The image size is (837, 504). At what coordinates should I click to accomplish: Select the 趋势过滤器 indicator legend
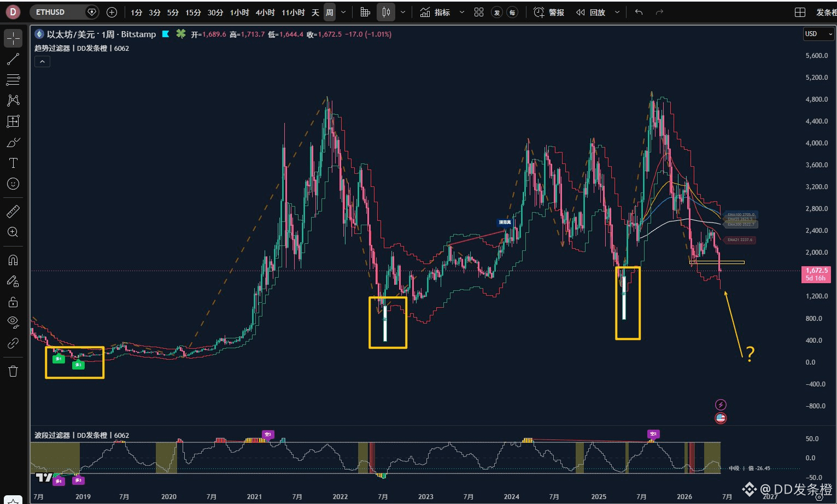coord(82,48)
